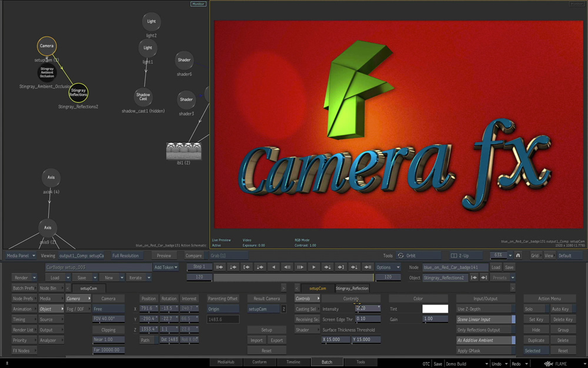The width and height of the screenshot is (588, 368).
Task: Switch to the Timeline tab
Action: click(x=293, y=362)
